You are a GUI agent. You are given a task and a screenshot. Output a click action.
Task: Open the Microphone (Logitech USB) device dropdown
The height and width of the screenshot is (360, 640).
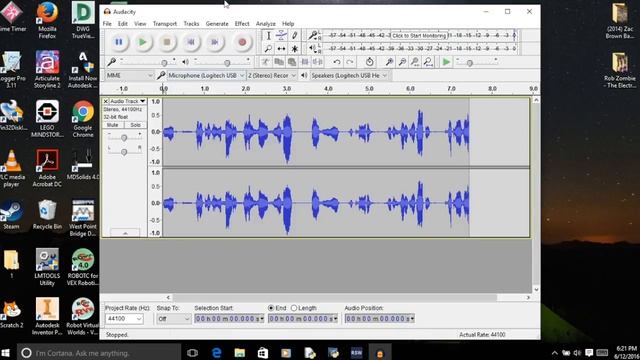206,76
